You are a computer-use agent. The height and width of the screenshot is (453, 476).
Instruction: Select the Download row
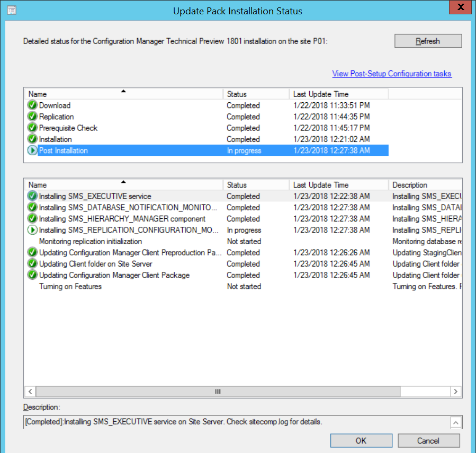206,105
